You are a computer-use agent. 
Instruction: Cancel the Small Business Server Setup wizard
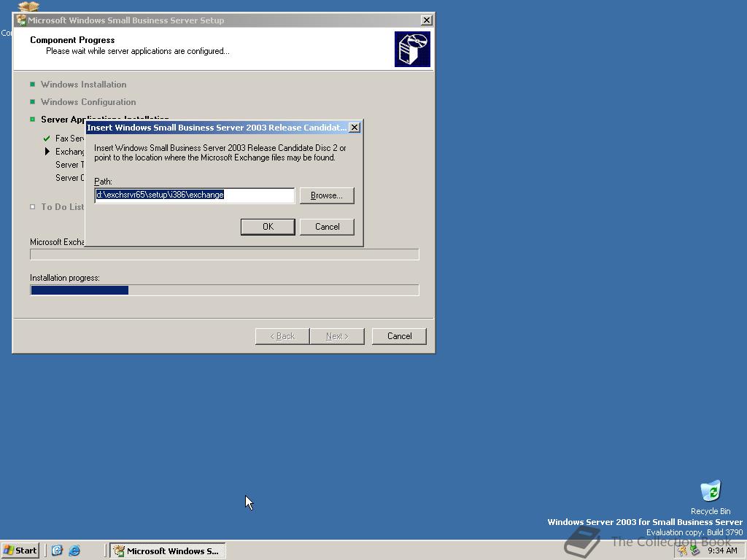tap(399, 336)
